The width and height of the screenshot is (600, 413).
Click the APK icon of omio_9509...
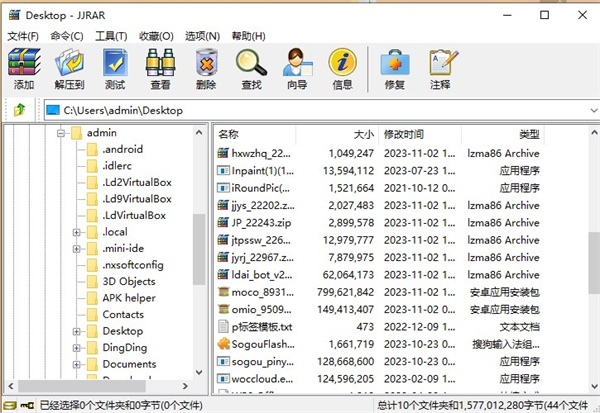(223, 309)
